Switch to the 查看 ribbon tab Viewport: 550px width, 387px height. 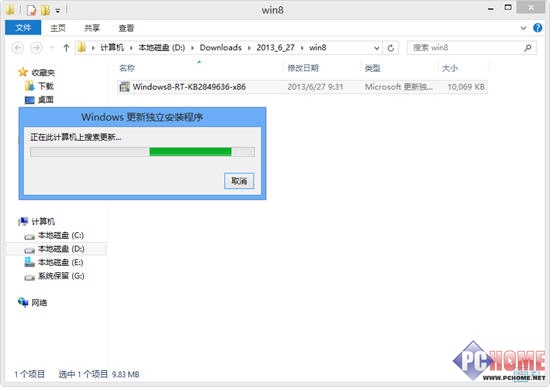point(126,28)
